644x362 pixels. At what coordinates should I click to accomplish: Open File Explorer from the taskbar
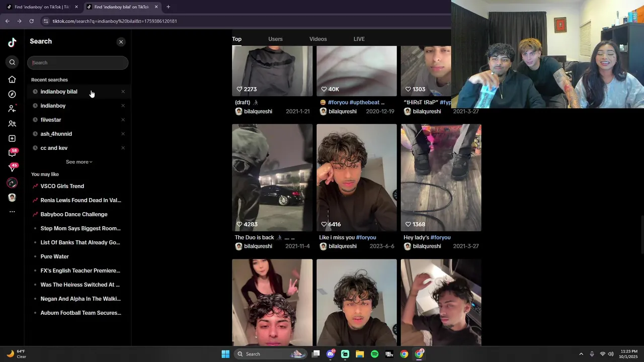(x=360, y=354)
